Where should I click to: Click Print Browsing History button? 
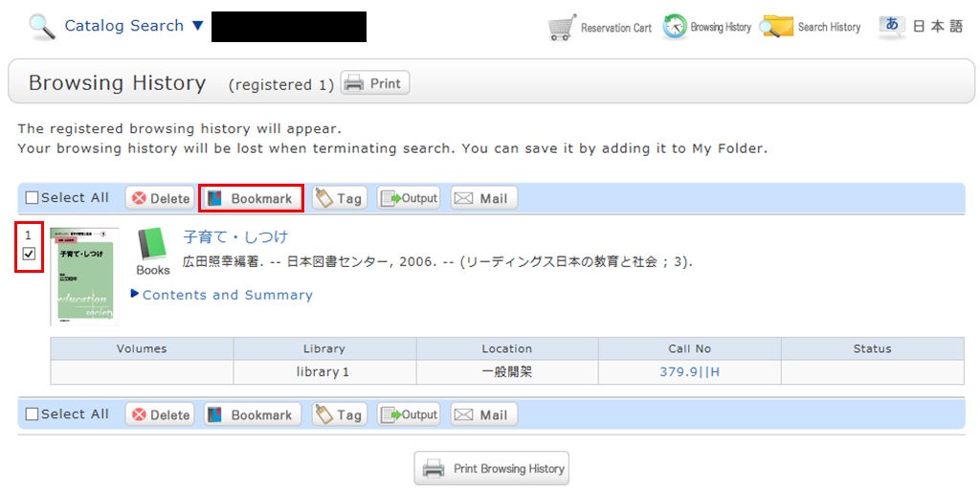(492, 469)
